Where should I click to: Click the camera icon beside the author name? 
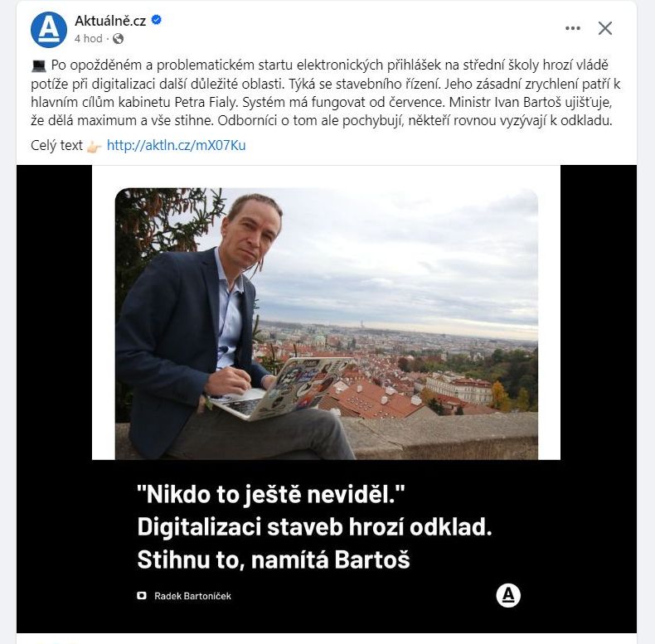[142, 596]
